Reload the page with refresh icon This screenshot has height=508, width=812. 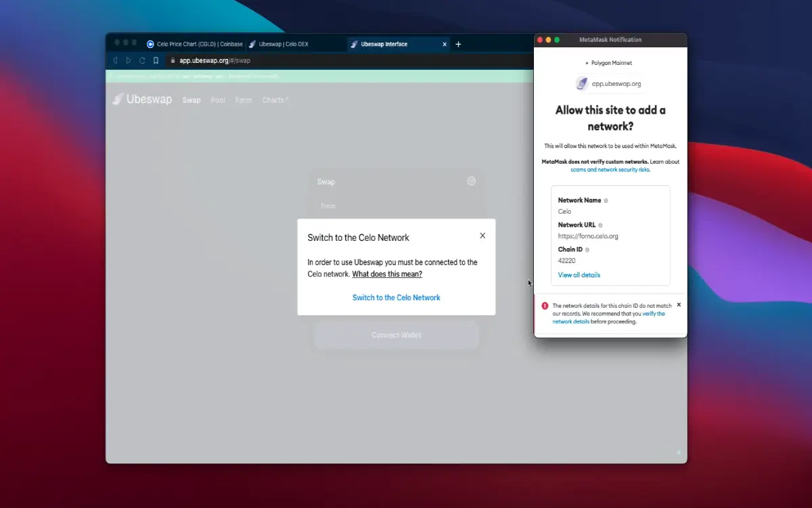[x=142, y=60]
